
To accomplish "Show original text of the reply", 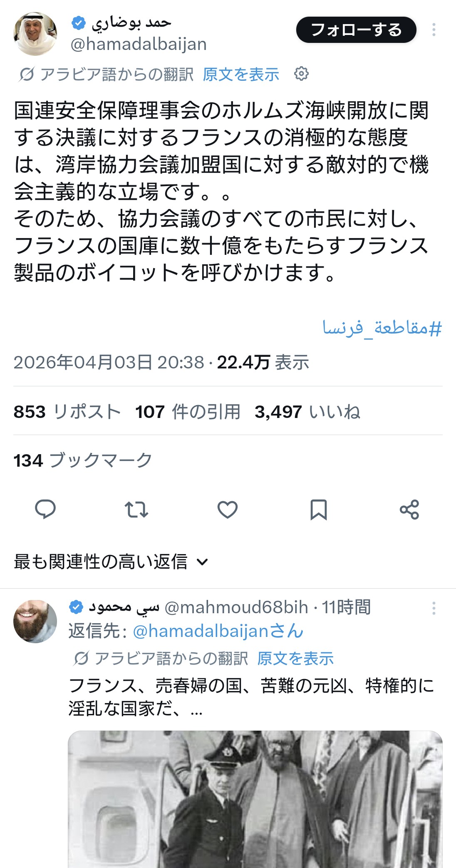I will (295, 658).
